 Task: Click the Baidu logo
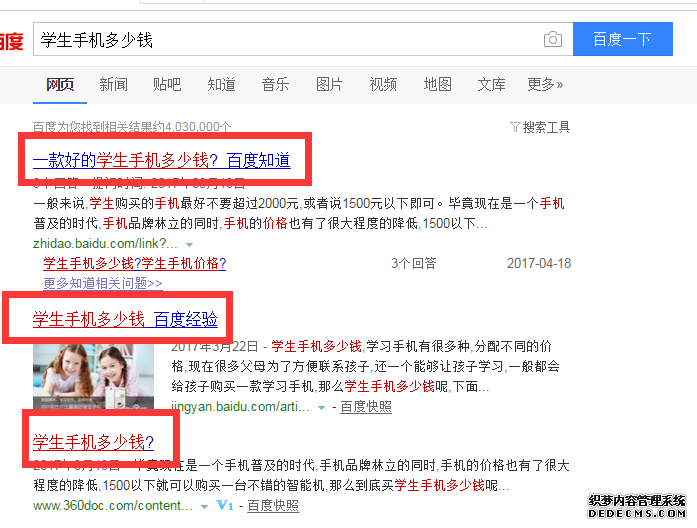[x=12, y=41]
